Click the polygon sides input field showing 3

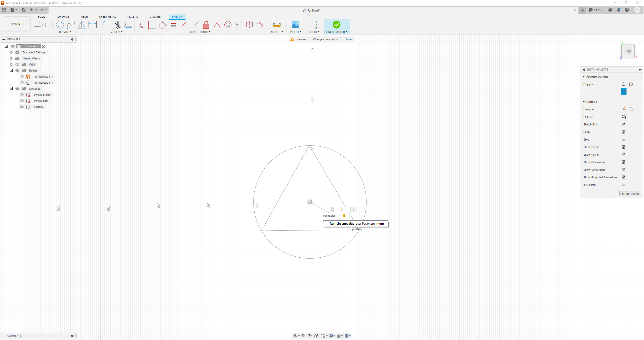click(342, 210)
